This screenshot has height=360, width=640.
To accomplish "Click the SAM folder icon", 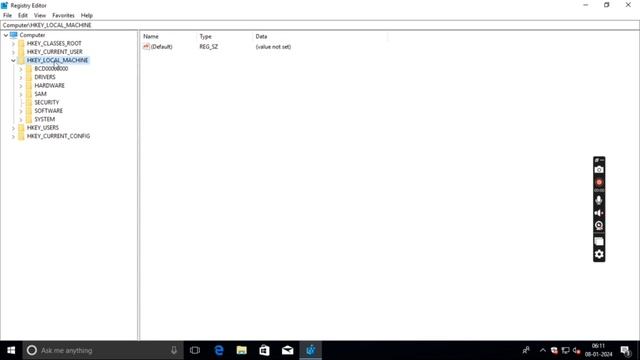I will 29,94.
